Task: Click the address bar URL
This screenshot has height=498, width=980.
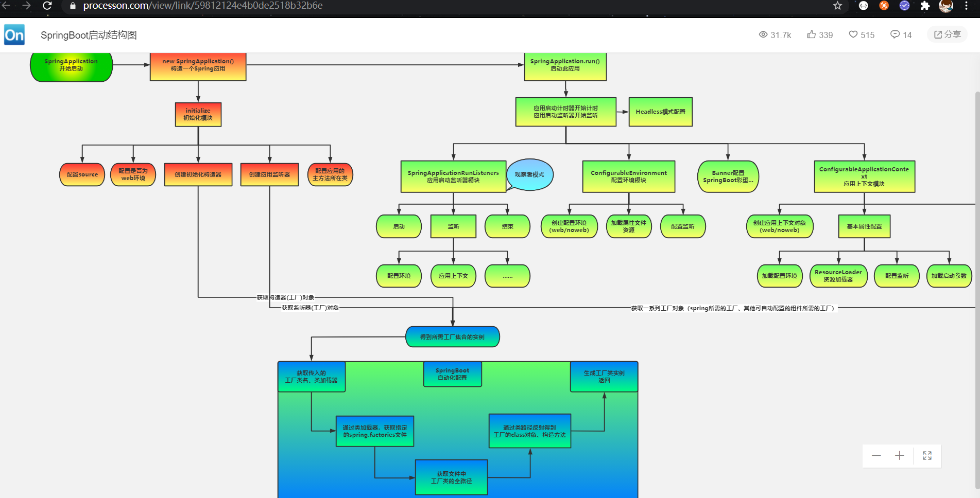Action: [x=203, y=6]
